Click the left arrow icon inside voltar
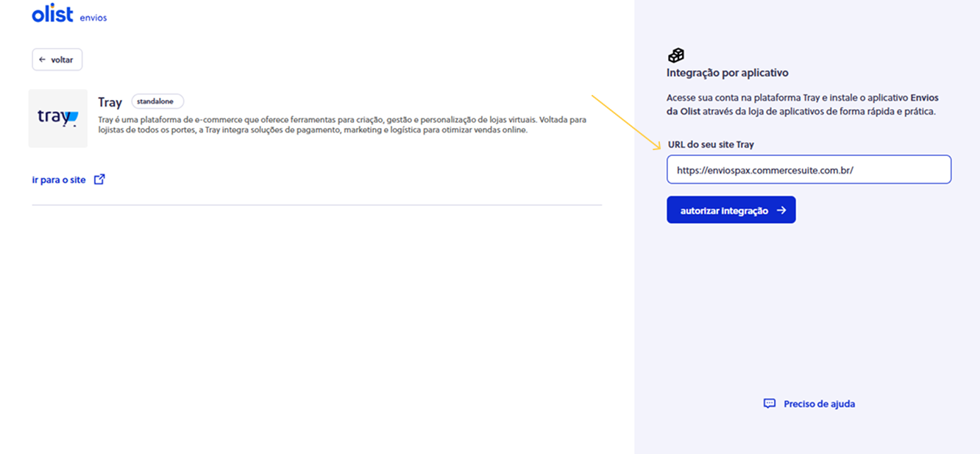This screenshot has width=980, height=454. click(43, 60)
